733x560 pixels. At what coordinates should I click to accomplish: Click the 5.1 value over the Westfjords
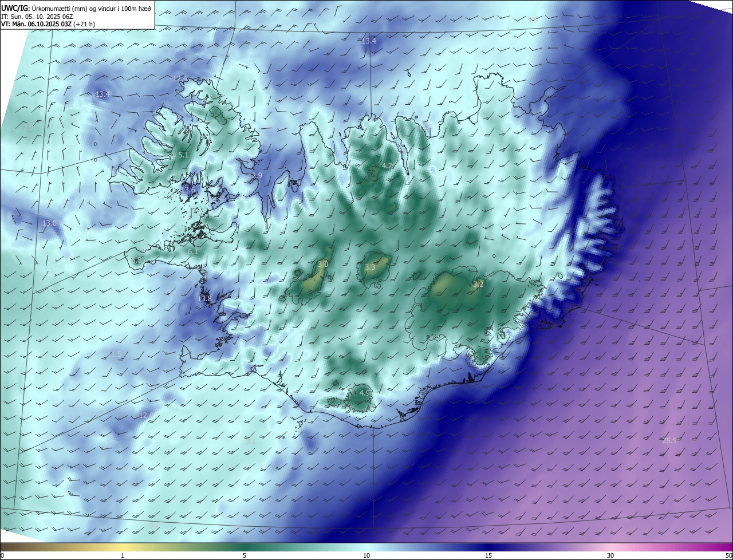click(x=183, y=155)
